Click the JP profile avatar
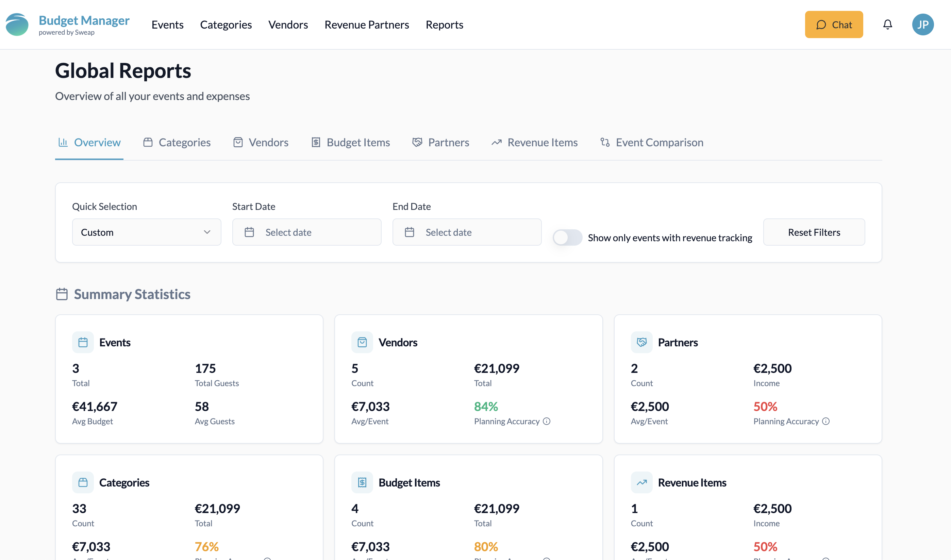This screenshot has width=951, height=560. point(923,24)
